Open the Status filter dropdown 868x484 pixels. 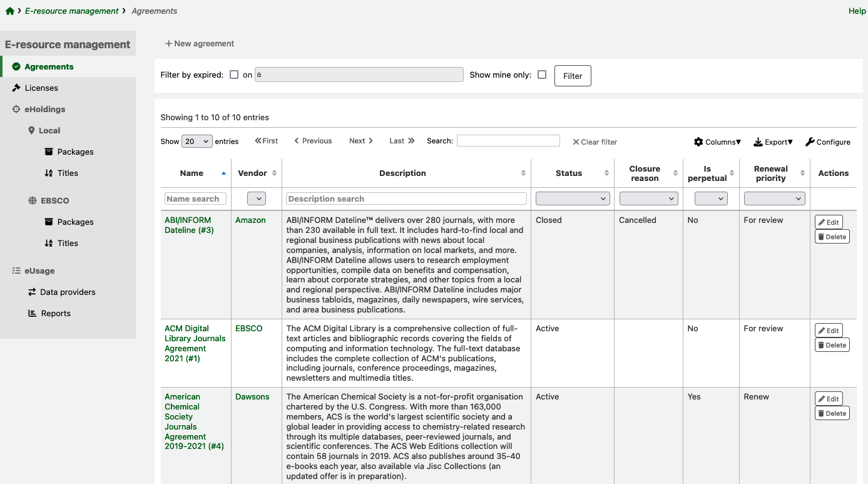572,198
